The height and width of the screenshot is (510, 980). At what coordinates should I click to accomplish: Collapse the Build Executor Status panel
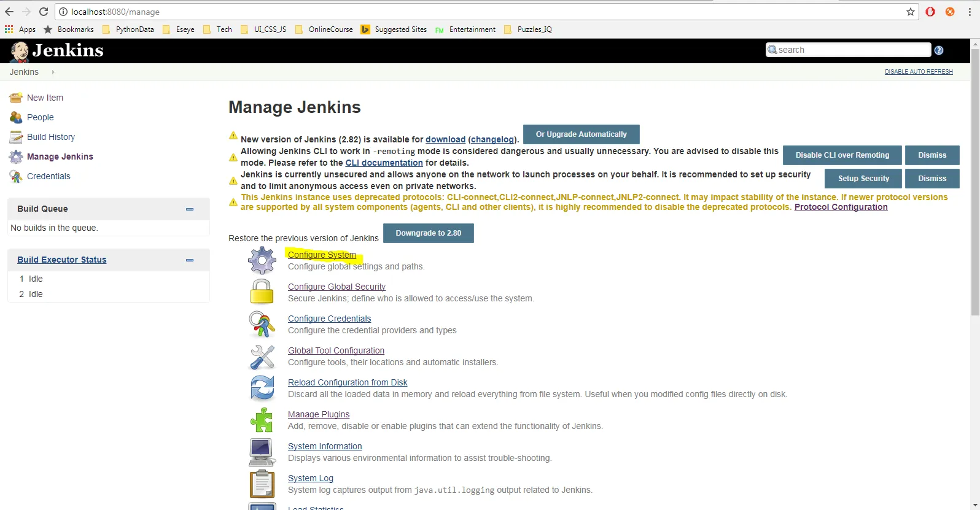click(190, 260)
